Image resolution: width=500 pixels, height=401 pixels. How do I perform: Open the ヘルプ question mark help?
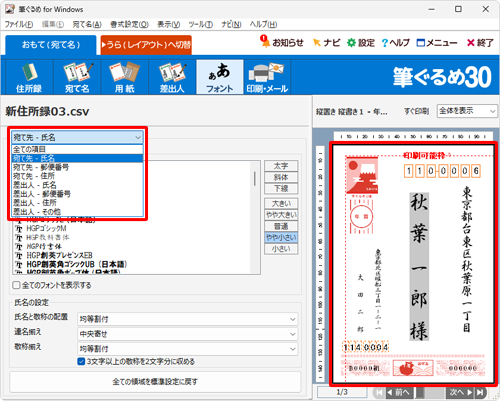[396, 43]
